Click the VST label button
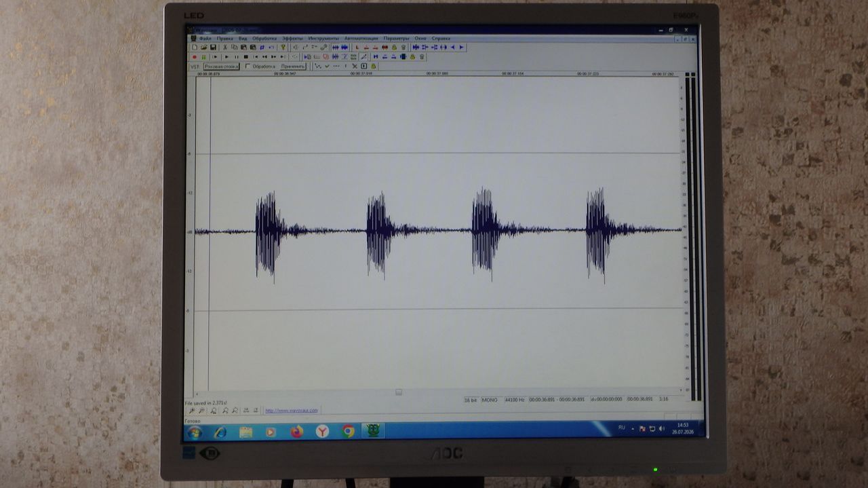 (x=195, y=67)
